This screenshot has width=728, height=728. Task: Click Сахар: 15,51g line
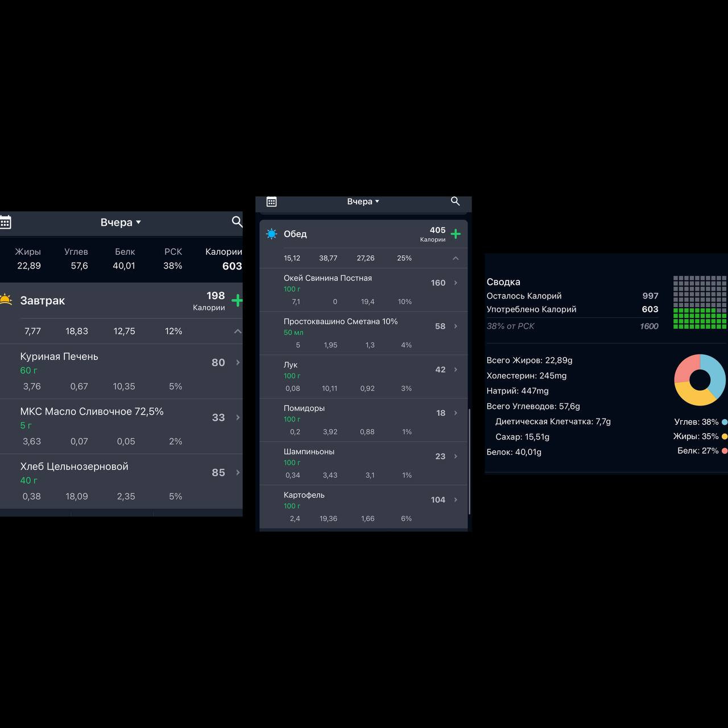(522, 437)
